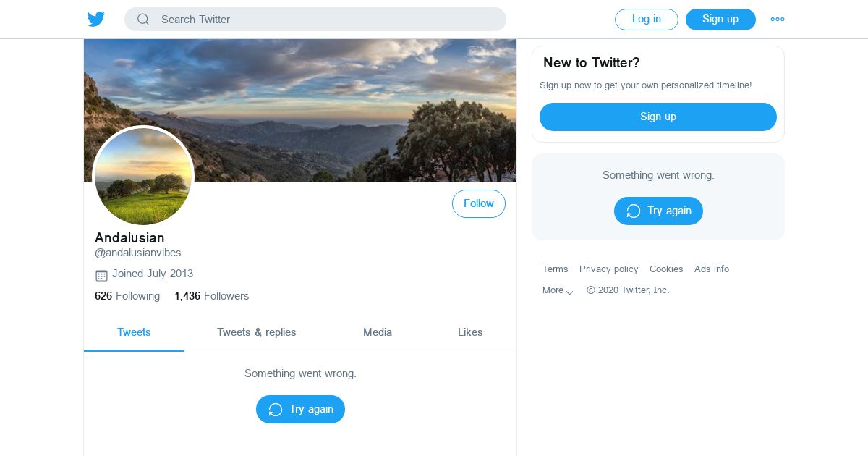Open the Tweets & replies tab

(257, 332)
